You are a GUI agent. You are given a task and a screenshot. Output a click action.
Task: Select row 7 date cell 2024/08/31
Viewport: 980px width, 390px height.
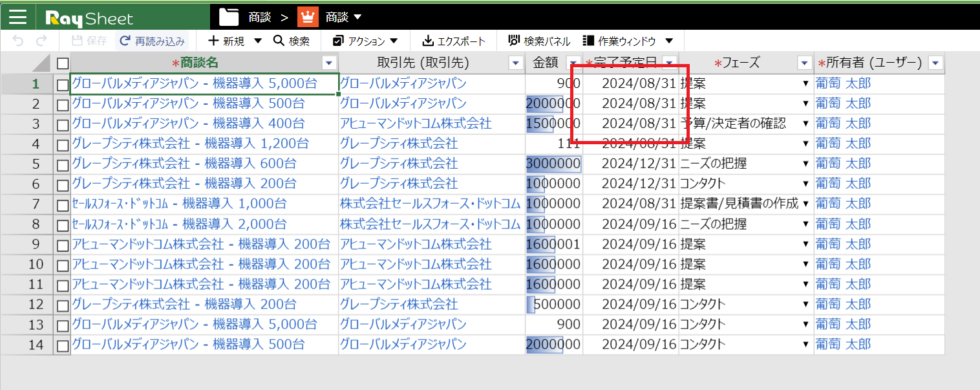[x=631, y=204]
